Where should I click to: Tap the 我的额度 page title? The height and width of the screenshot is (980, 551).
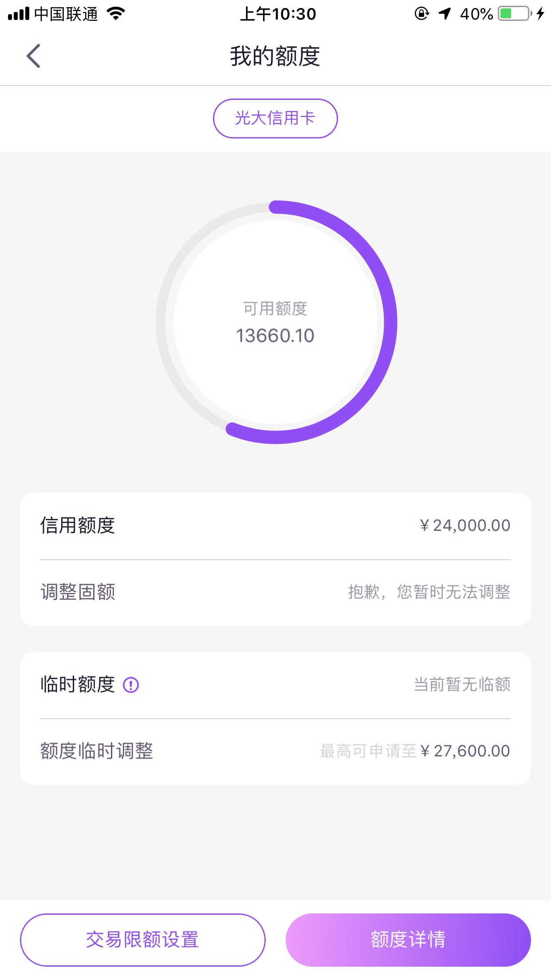(x=275, y=56)
